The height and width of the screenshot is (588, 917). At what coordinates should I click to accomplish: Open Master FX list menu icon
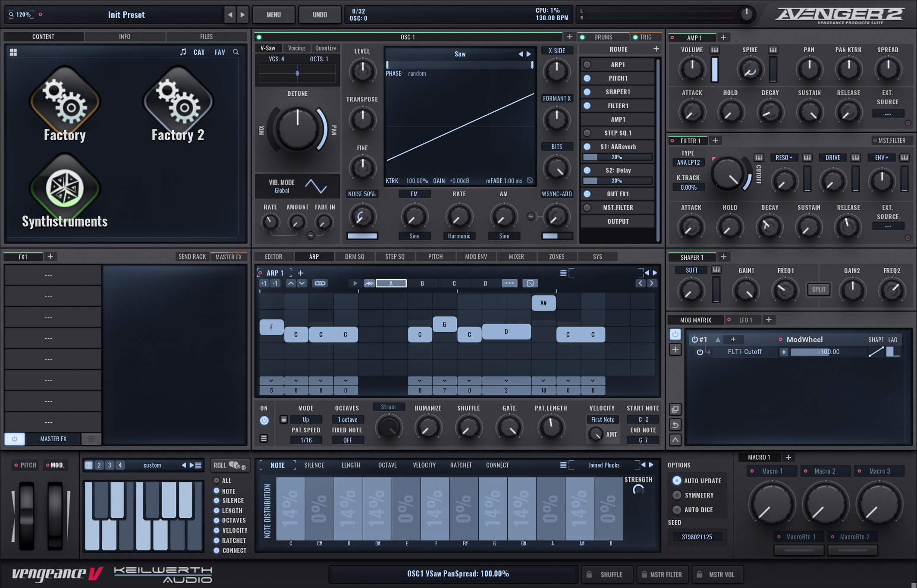point(91,439)
